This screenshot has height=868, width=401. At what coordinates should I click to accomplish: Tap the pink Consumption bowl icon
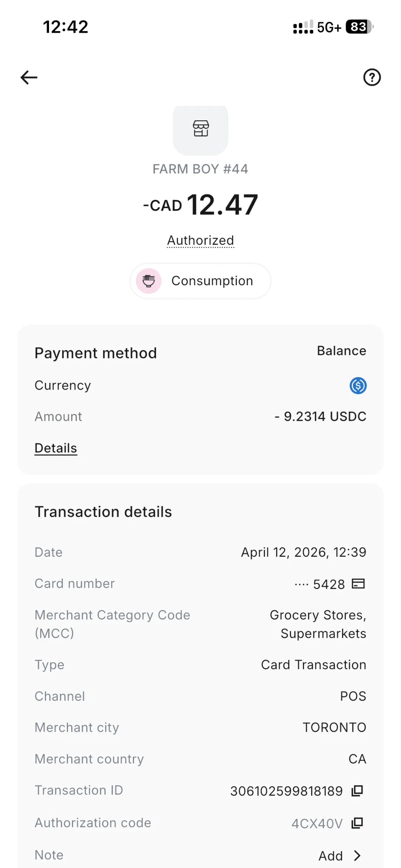click(x=149, y=281)
